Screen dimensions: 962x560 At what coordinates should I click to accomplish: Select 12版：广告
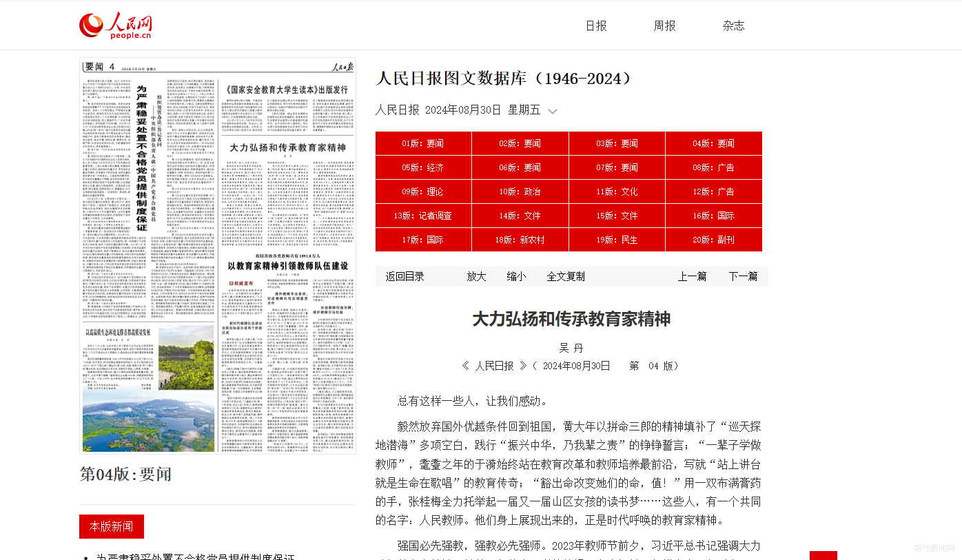click(713, 191)
